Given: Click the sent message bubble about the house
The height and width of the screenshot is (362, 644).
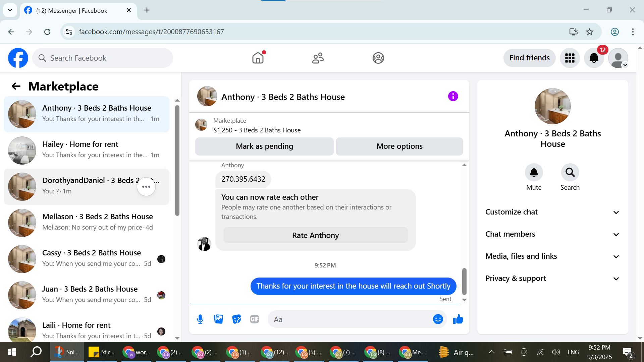Looking at the screenshot, I should (353, 286).
